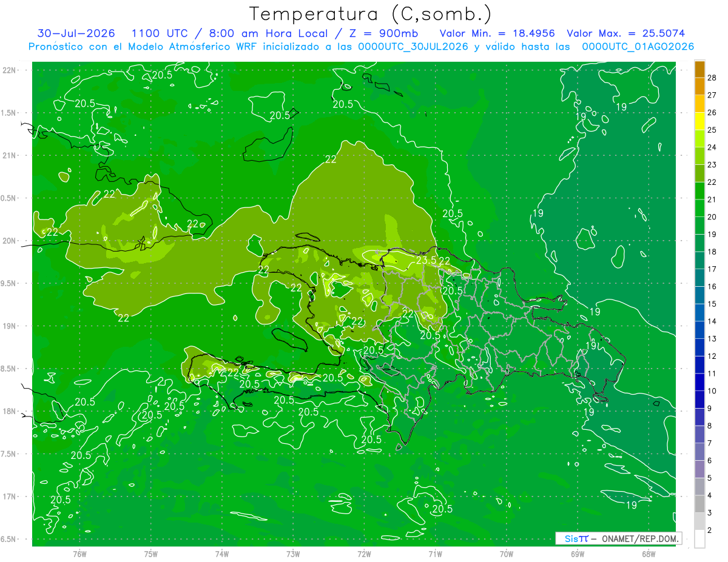The height and width of the screenshot is (562, 728).
Task: Click the "72W" longitude axis label
Action: [x=364, y=554]
